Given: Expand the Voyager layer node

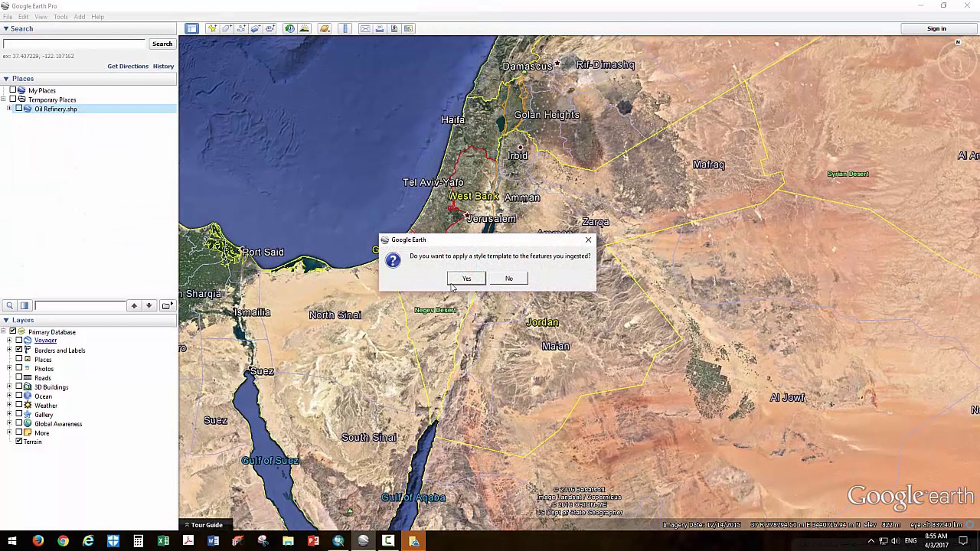Looking at the screenshot, I should [9, 341].
